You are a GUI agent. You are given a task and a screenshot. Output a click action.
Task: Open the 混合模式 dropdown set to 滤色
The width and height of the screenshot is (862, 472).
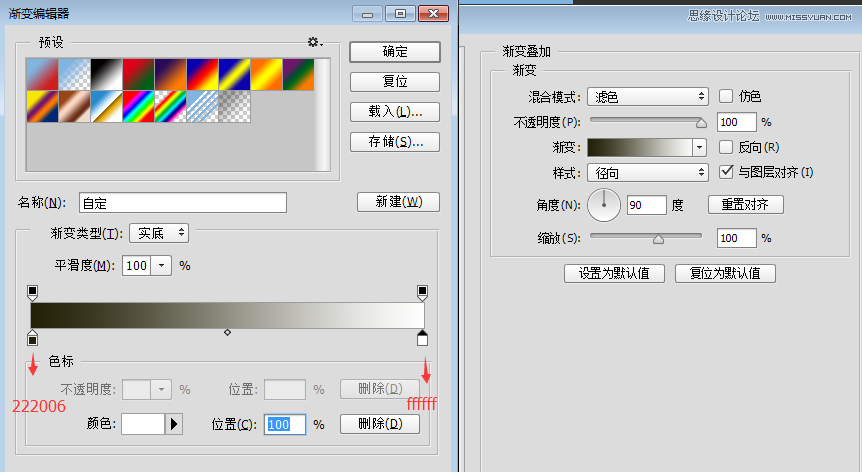[x=648, y=97]
